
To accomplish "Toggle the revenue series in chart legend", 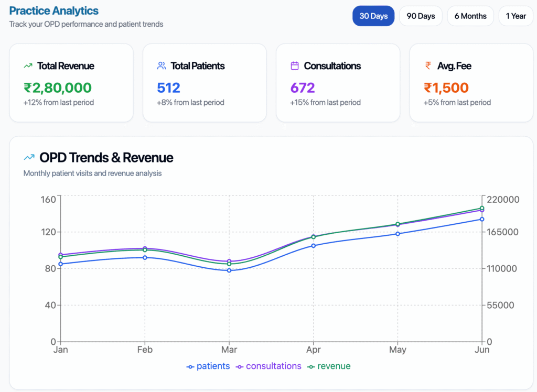I will 329,366.
